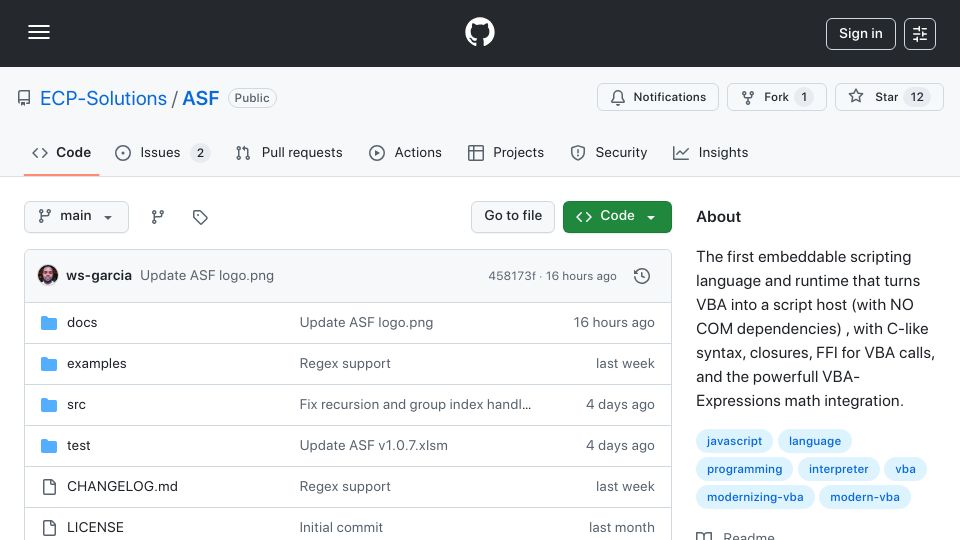Open the appearance settings sliders icon

pos(920,34)
